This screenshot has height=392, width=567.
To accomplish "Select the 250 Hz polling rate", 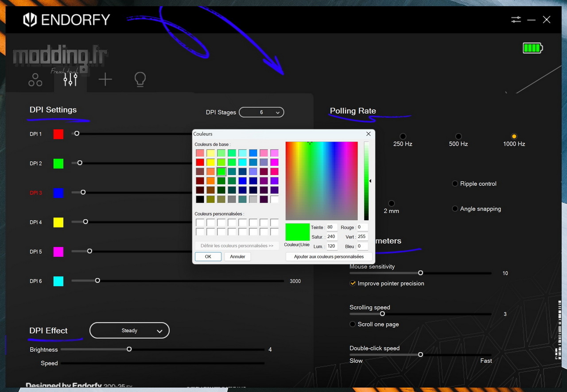I will [x=403, y=136].
